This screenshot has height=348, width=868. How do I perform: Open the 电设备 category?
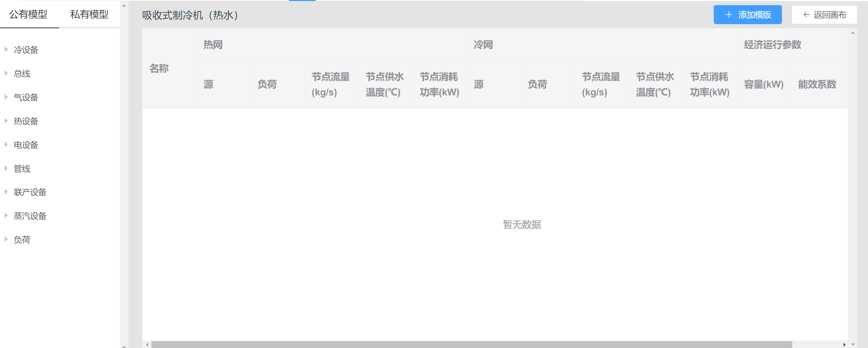coord(26,145)
